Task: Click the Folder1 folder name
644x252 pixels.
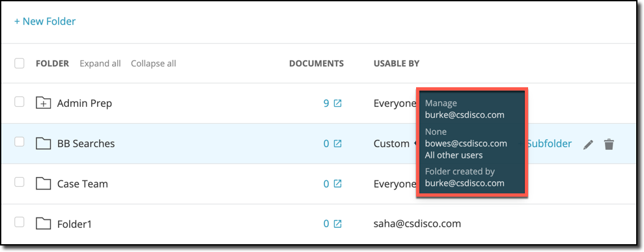Action: tap(74, 225)
